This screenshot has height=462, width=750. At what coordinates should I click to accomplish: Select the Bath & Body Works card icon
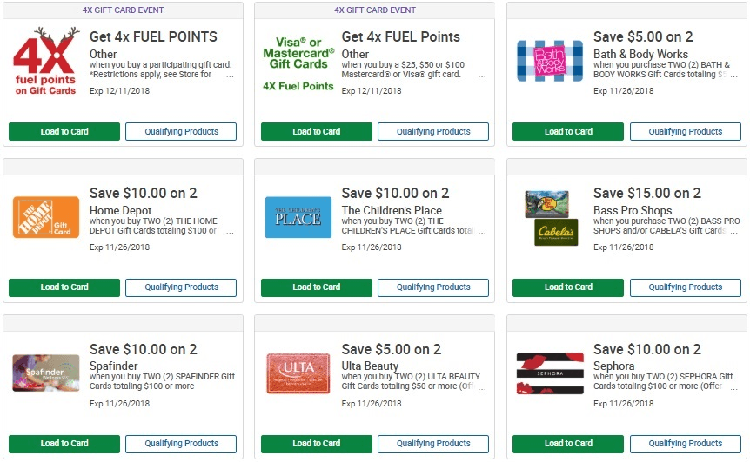[x=550, y=61]
